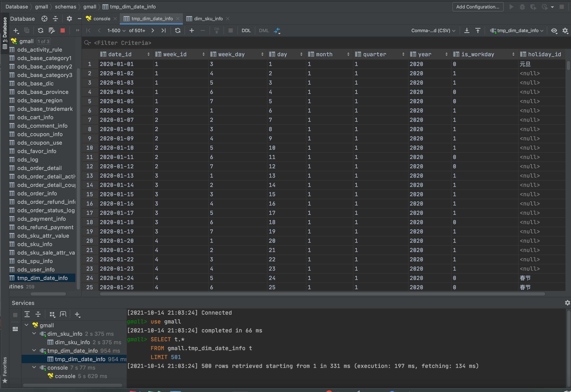Click the Reload Page refresh icon in data toolbar
This screenshot has height=392, width=571.
point(178,30)
